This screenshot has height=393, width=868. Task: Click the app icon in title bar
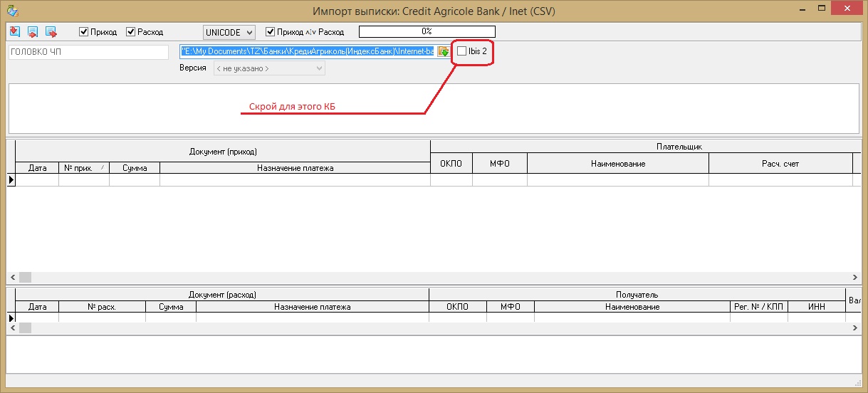pyautogui.click(x=11, y=11)
